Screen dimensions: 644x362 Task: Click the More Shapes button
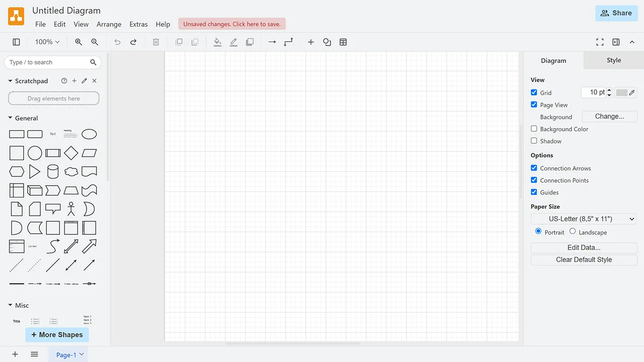click(x=57, y=335)
